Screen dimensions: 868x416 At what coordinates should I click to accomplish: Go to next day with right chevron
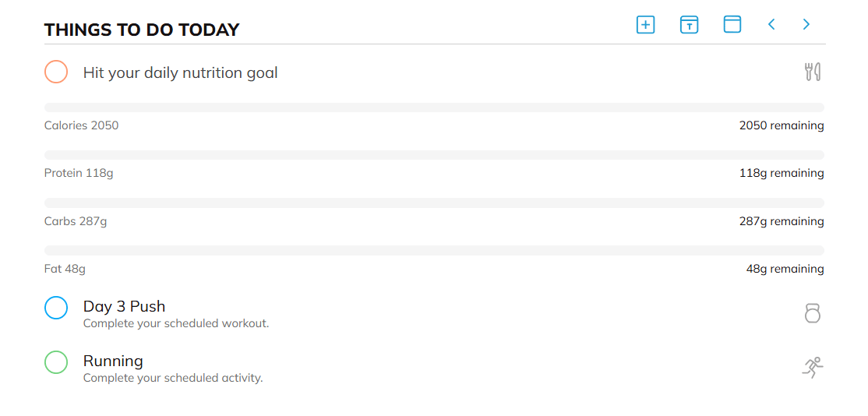(806, 25)
